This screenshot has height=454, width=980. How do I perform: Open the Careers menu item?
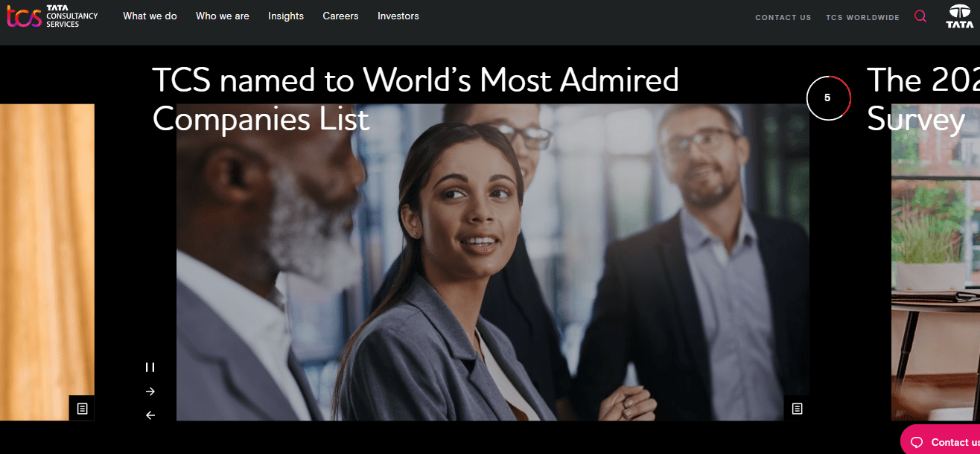click(340, 16)
